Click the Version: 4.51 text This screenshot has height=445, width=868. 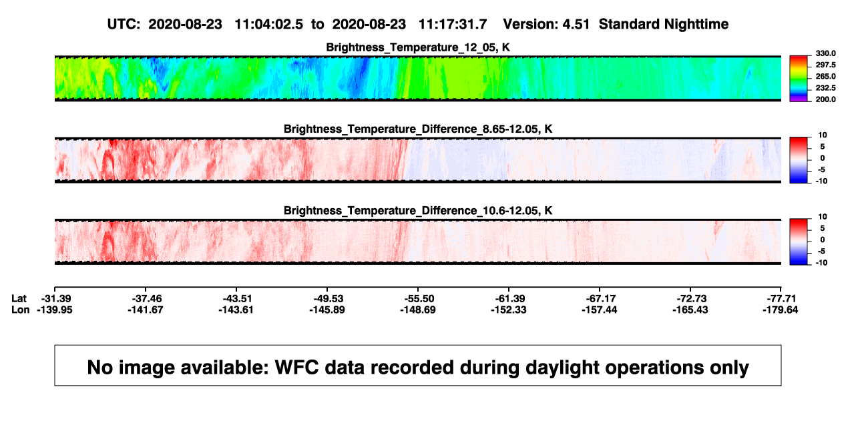point(548,24)
